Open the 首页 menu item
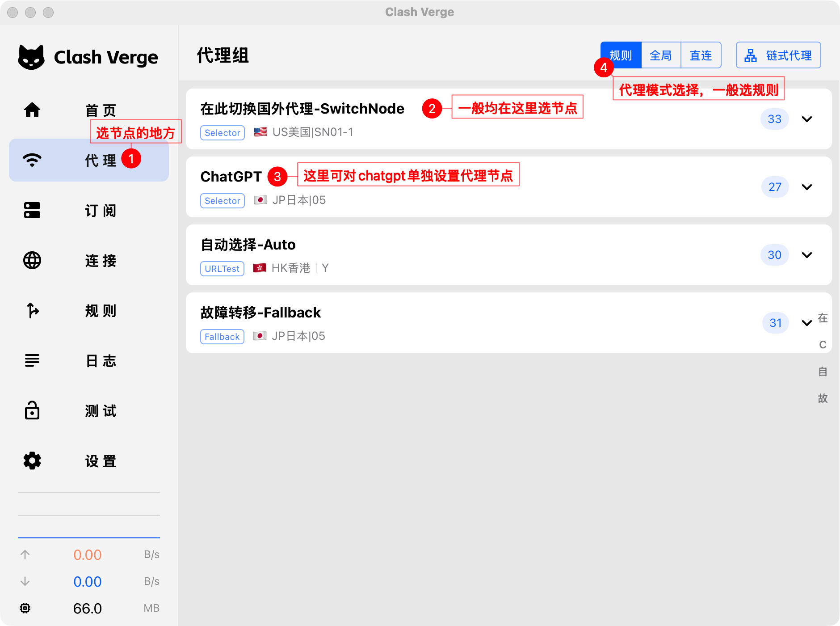 pos(89,110)
